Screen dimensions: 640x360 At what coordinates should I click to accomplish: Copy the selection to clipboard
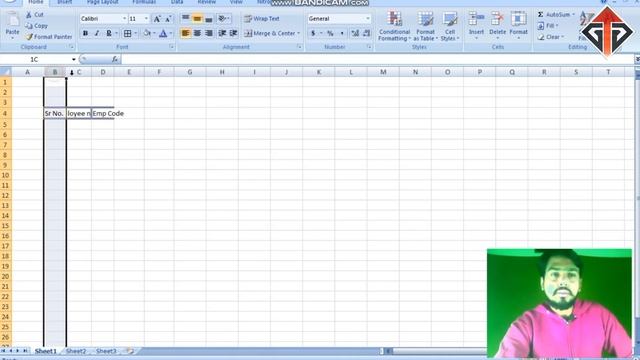[36, 26]
